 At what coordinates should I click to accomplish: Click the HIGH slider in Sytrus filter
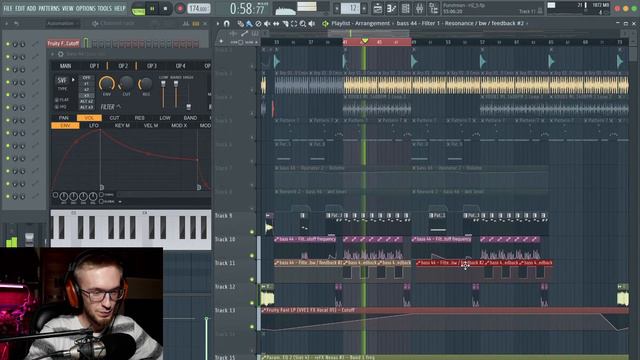tap(189, 94)
